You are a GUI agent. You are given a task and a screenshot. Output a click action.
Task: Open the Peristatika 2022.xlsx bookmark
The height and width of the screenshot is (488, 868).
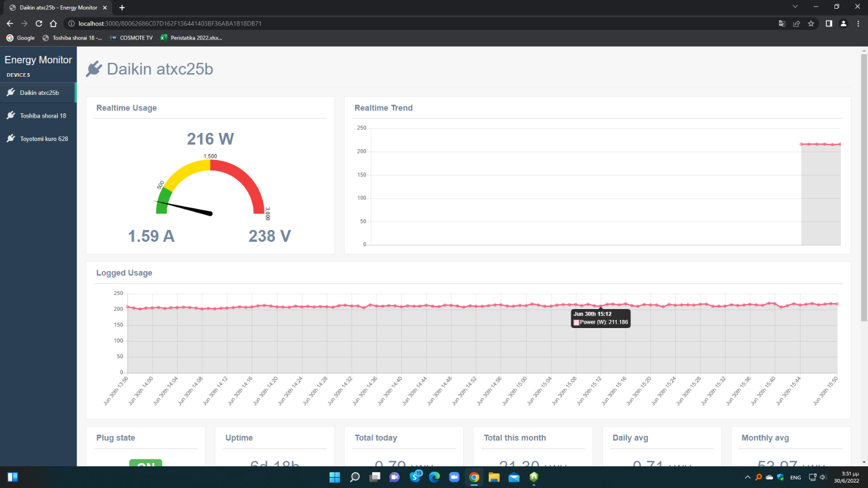(x=191, y=38)
